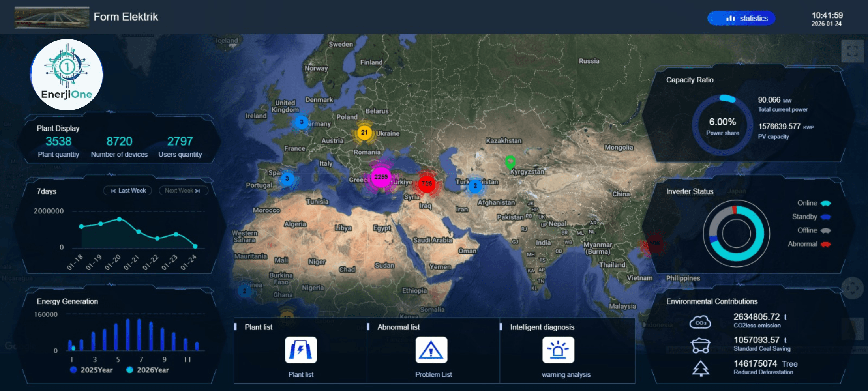
Task: Click the Form Elektrik title
Action: click(126, 17)
